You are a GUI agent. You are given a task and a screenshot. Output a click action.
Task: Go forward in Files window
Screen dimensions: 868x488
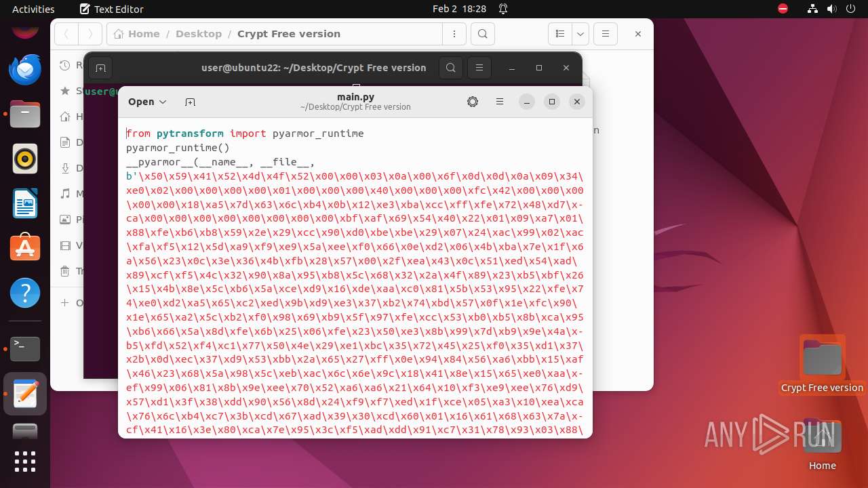90,34
